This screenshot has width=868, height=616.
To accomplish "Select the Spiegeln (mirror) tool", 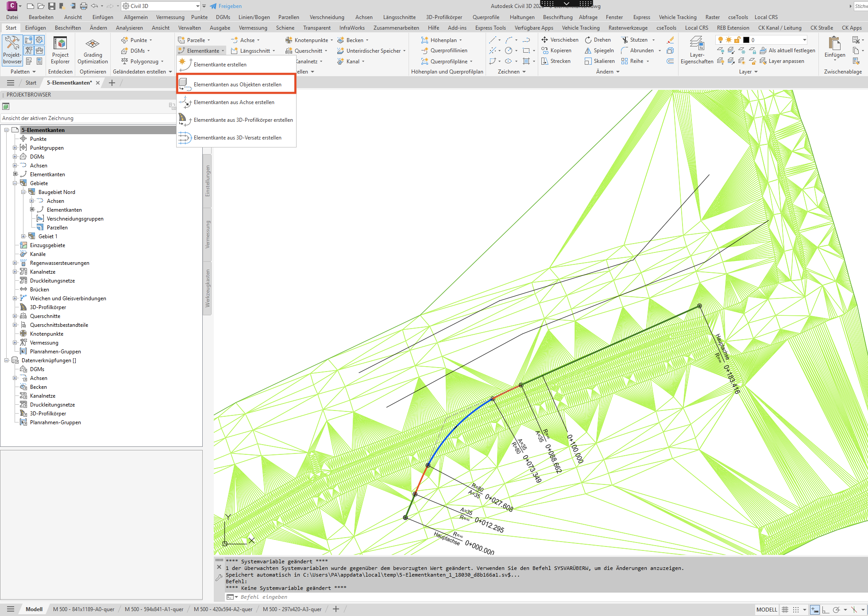I will click(599, 50).
